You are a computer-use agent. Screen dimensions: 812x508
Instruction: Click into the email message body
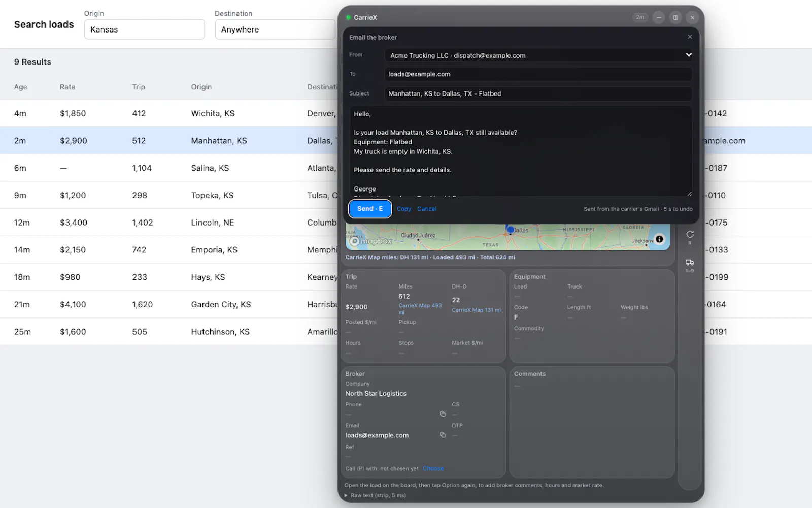pos(521,151)
